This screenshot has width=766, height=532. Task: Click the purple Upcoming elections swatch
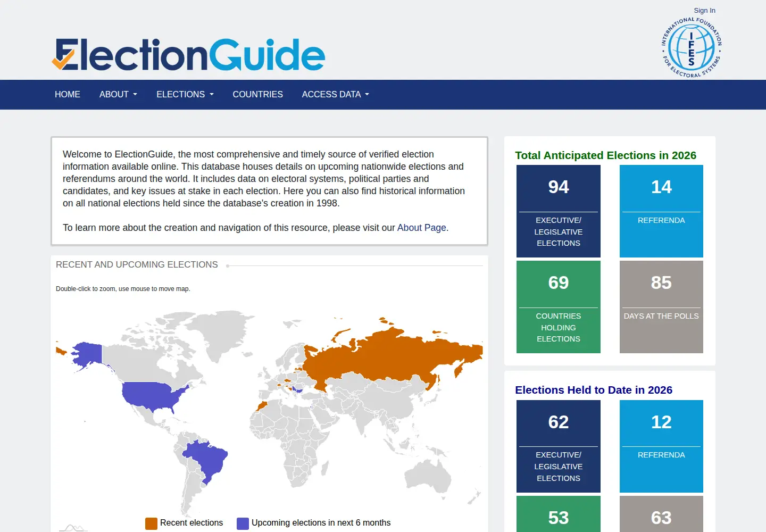(x=243, y=523)
